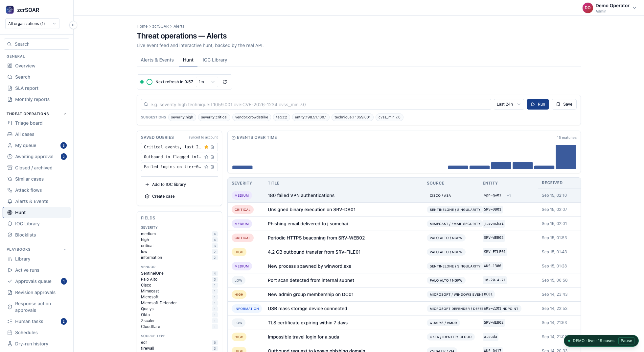The image size is (644, 352).
Task: Star the 'Outbound to flagged' saved query
Action: 206,157
